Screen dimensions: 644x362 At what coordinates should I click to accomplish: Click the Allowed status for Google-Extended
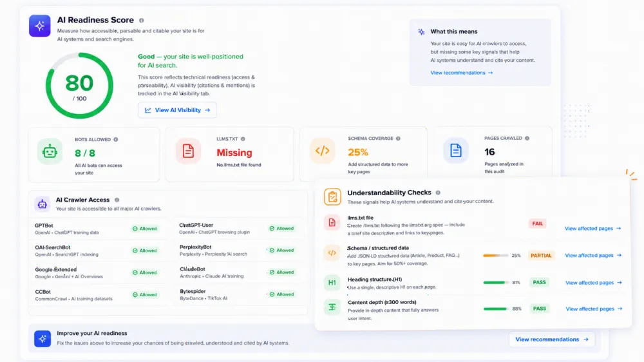click(144, 273)
